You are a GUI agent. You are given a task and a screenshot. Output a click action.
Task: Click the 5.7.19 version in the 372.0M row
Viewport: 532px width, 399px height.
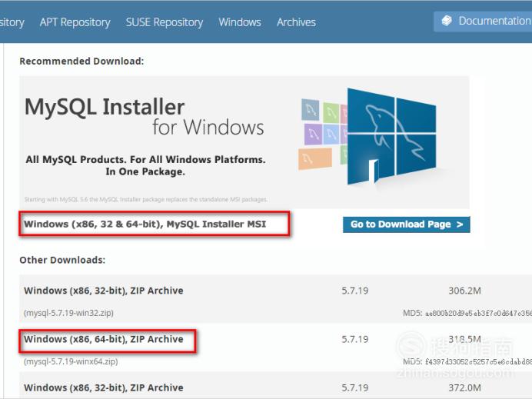pyautogui.click(x=355, y=387)
